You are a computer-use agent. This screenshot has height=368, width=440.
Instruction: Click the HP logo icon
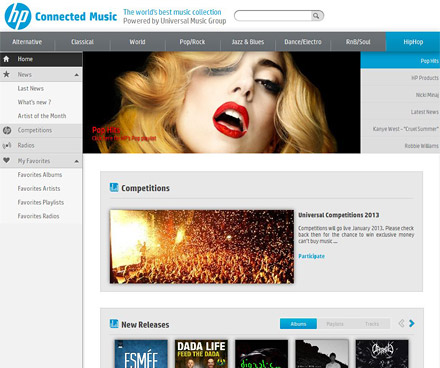(x=18, y=17)
